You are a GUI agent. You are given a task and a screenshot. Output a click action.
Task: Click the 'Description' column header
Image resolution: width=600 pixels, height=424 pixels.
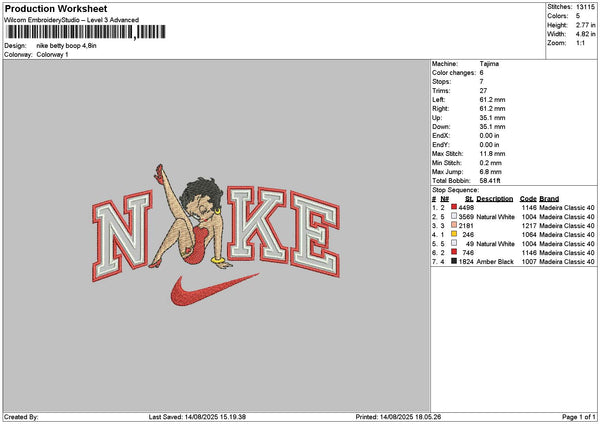click(x=495, y=199)
